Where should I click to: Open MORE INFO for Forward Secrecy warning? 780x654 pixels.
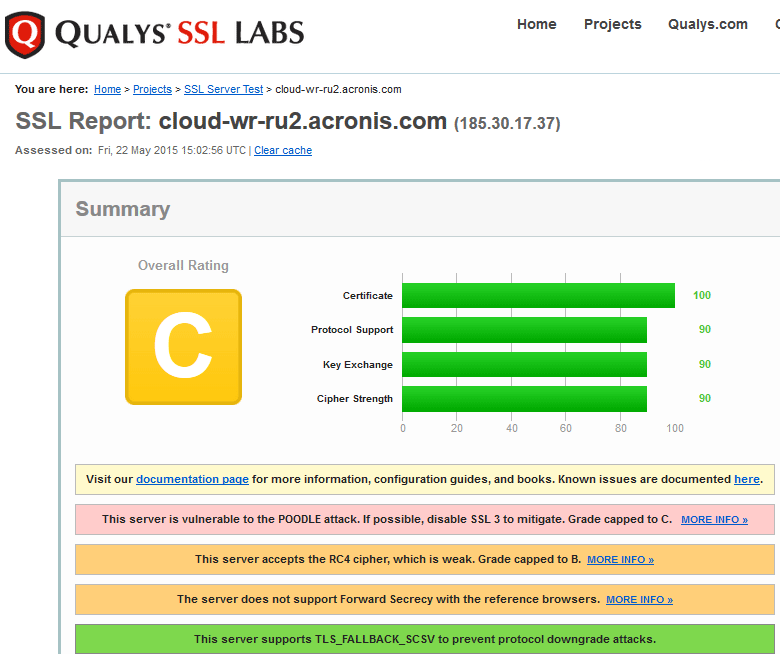pyautogui.click(x=639, y=600)
